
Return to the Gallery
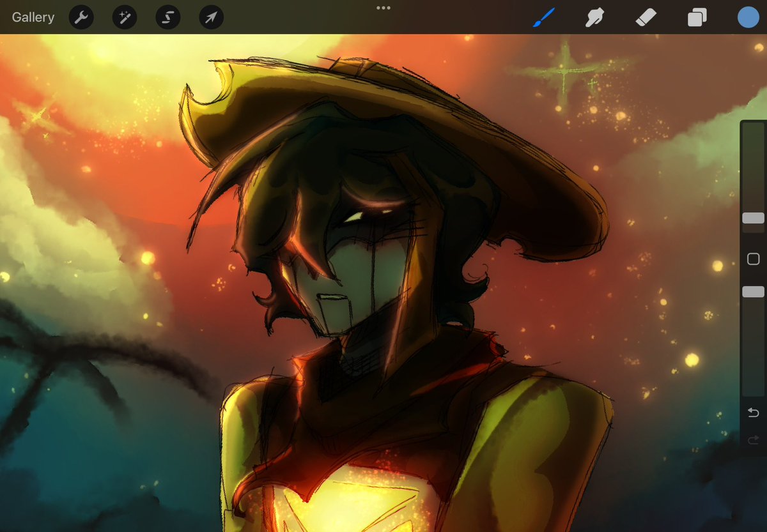[33, 17]
